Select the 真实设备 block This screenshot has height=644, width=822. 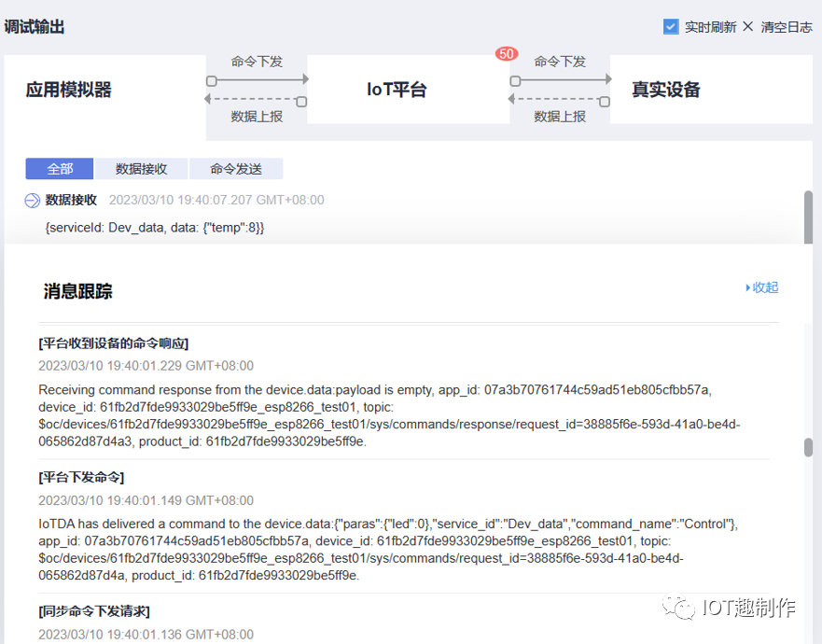pyautogui.click(x=666, y=90)
